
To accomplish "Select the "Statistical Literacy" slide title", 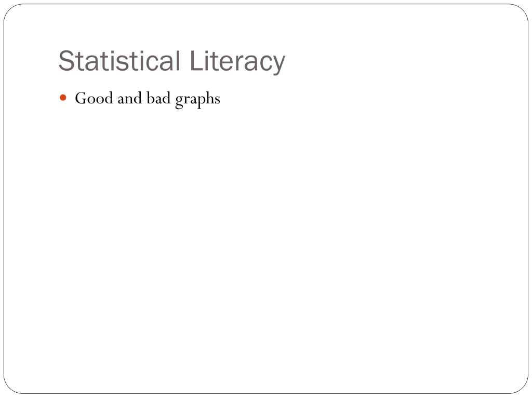I will click(x=171, y=62).
